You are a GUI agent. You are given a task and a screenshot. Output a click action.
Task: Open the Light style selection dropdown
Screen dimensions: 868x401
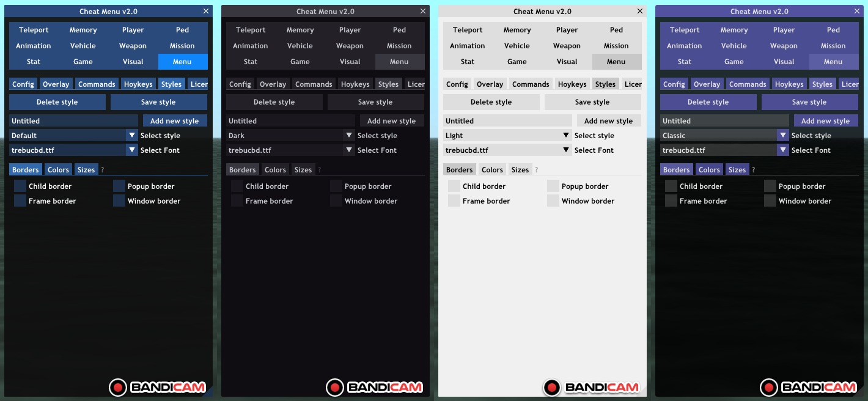[x=507, y=135]
